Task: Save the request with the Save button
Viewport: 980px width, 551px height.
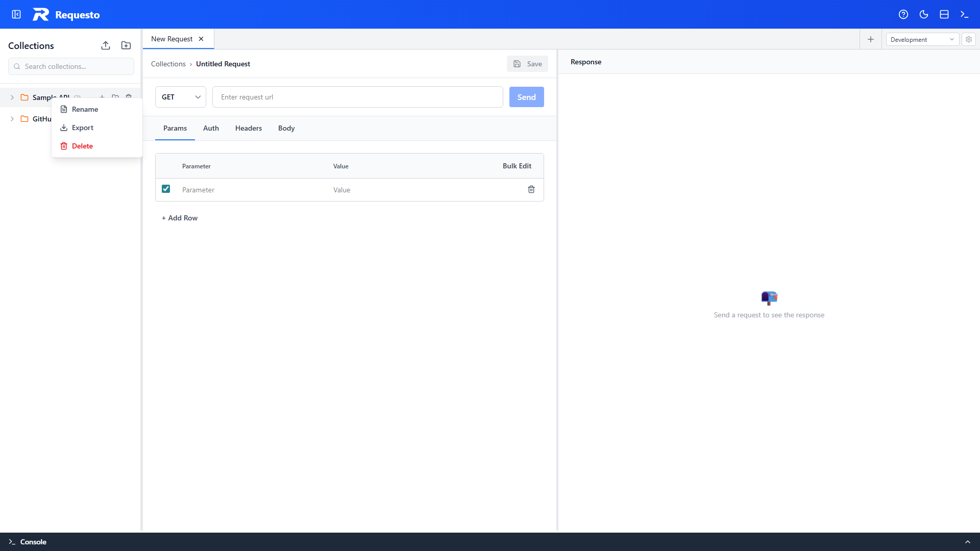Action: [x=527, y=63]
